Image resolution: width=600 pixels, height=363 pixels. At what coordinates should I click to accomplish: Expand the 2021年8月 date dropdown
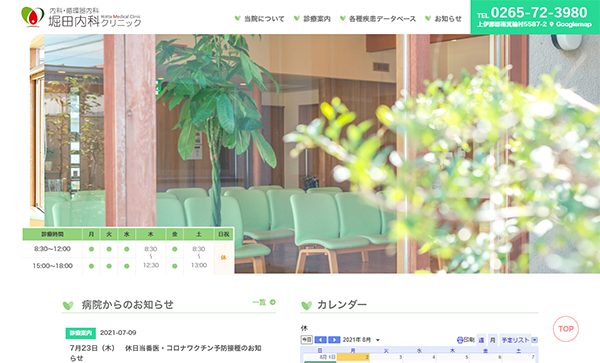[378, 340]
